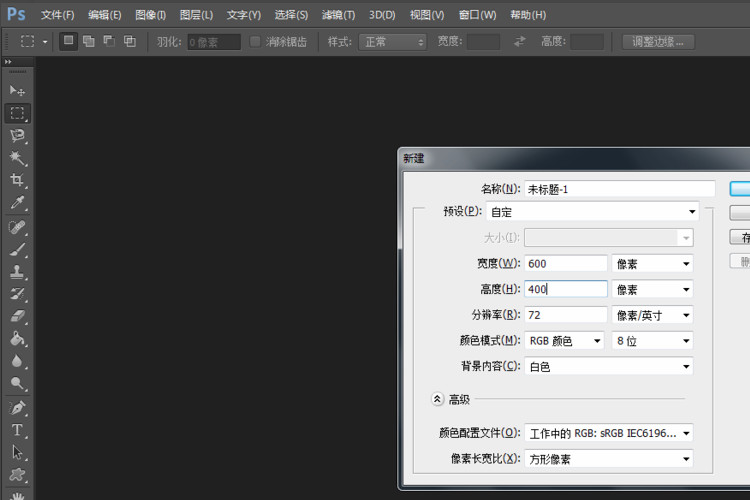Open the 样式 dropdown showing 正常
Screen dimensions: 750x500
(393, 42)
